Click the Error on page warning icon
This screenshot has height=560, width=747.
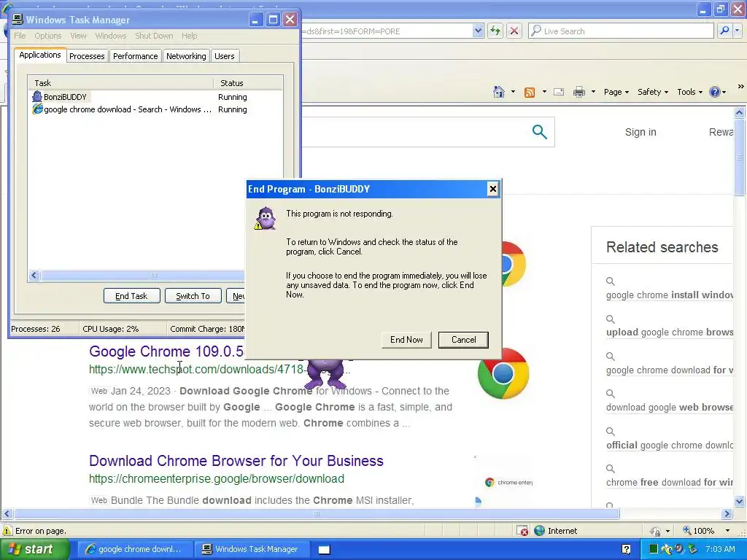(x=7, y=531)
